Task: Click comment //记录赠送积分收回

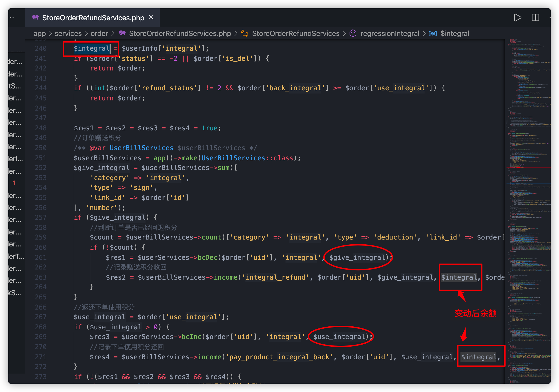Action: pos(136,267)
